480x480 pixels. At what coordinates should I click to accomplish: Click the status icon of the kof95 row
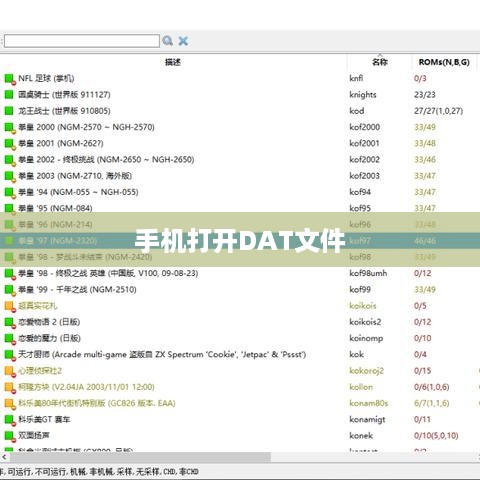tap(10, 208)
